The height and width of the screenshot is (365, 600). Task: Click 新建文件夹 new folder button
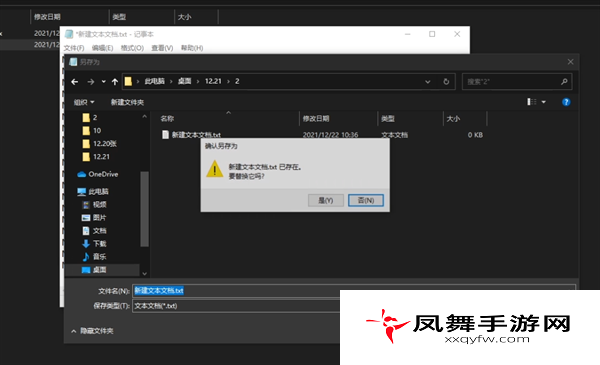click(x=127, y=102)
